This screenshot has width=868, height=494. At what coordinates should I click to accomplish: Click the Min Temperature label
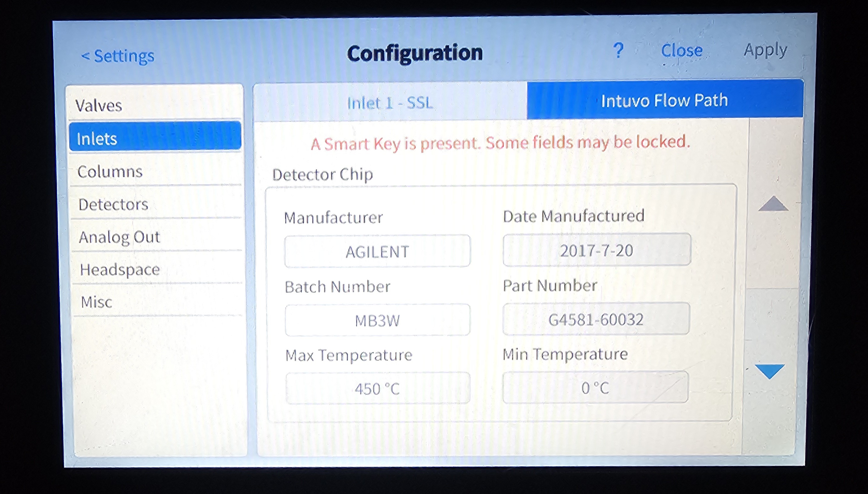click(x=565, y=354)
